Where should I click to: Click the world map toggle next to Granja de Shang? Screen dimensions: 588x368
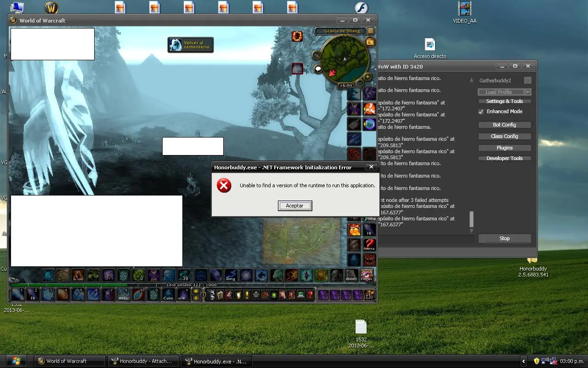pyautogui.click(x=371, y=31)
